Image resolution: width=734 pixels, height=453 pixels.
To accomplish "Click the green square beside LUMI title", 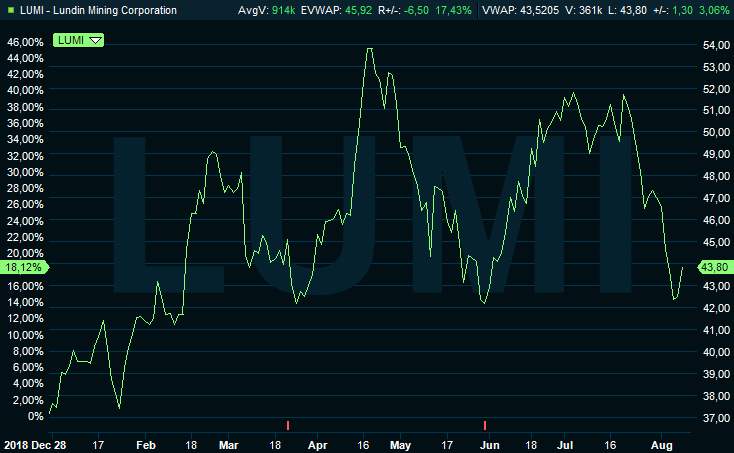I will pyautogui.click(x=11, y=10).
